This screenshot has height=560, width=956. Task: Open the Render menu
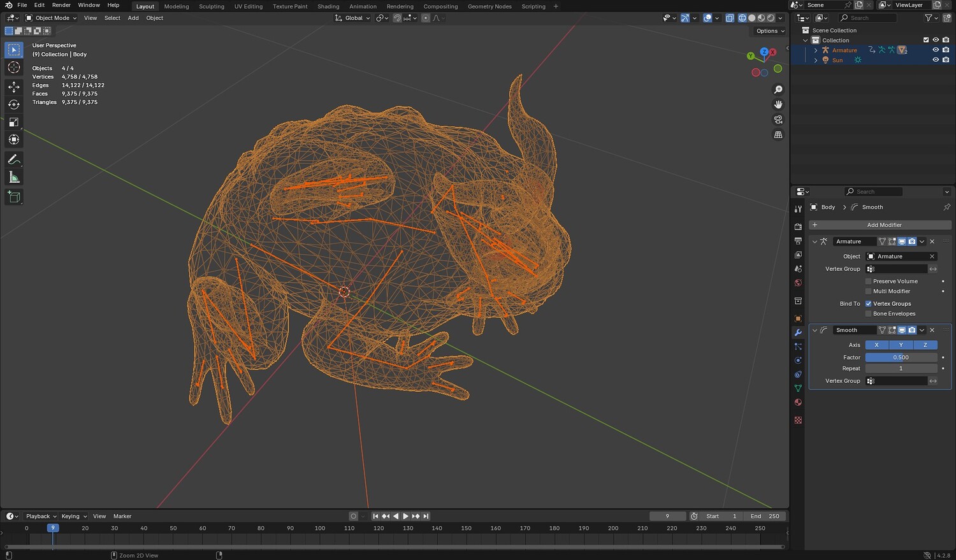point(61,5)
